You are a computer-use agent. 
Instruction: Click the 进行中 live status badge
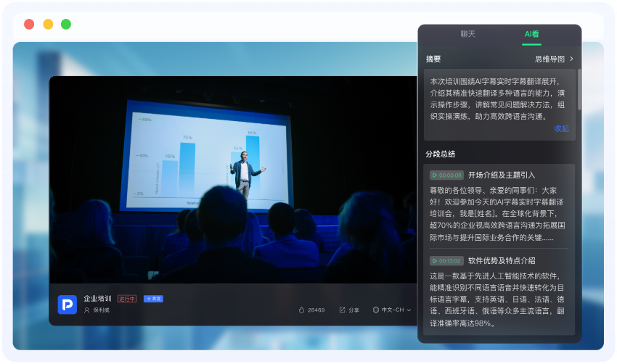127,298
